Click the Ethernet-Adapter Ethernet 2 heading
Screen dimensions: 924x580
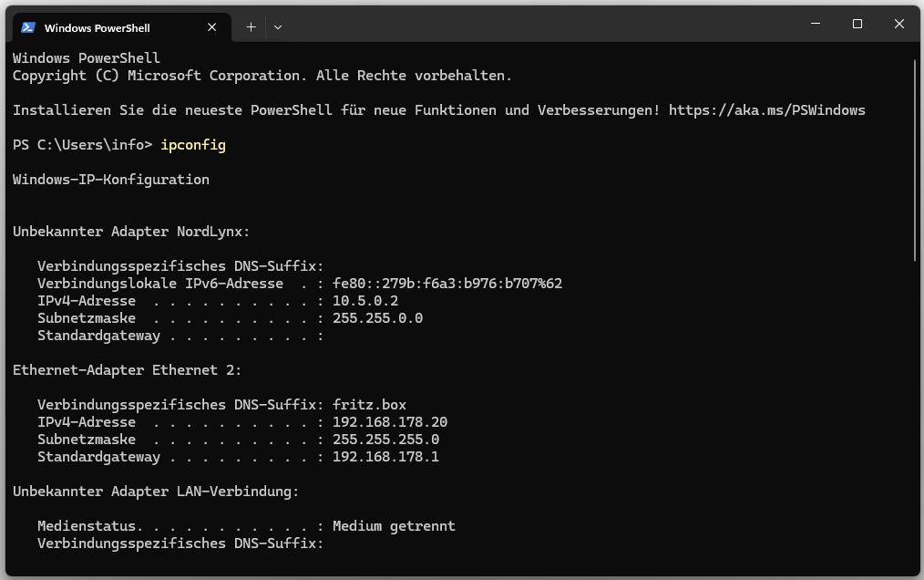[128, 370]
